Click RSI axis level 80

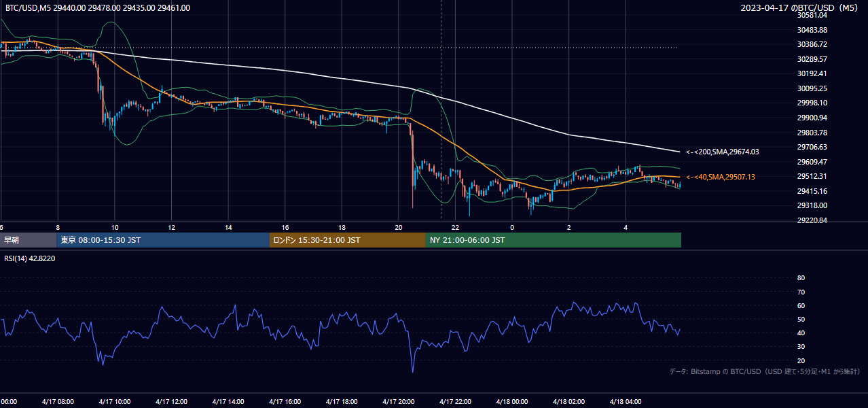801,278
